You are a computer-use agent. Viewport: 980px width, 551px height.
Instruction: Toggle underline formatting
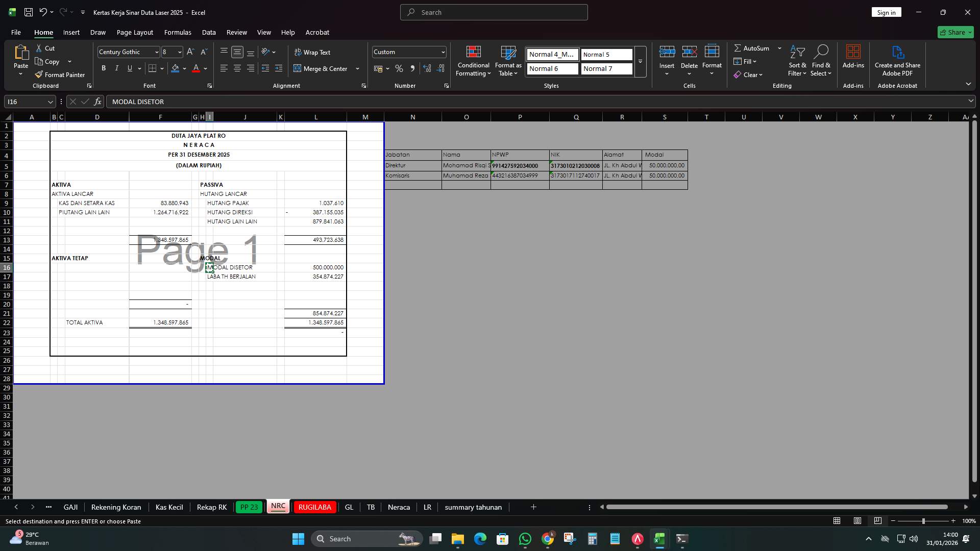130,68
